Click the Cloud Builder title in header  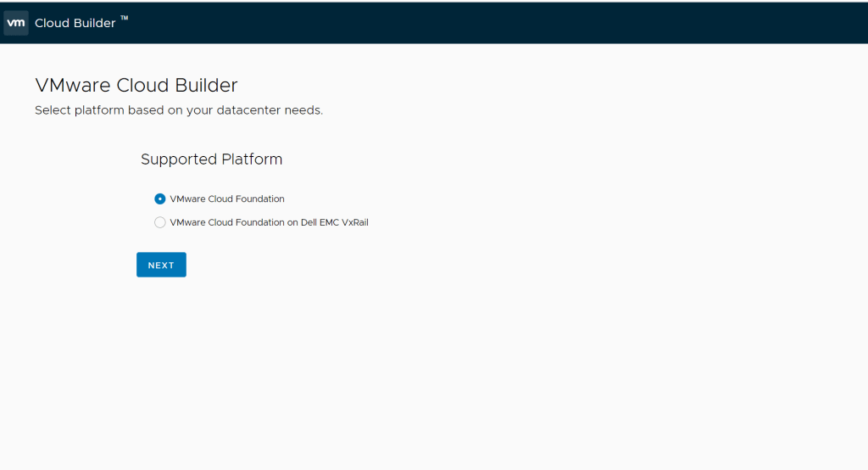(x=75, y=23)
